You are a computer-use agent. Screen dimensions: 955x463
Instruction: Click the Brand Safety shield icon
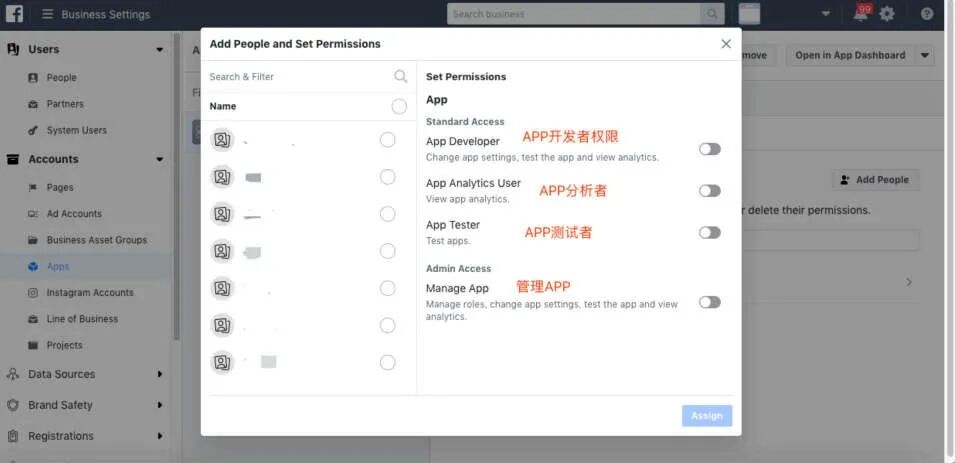13,405
